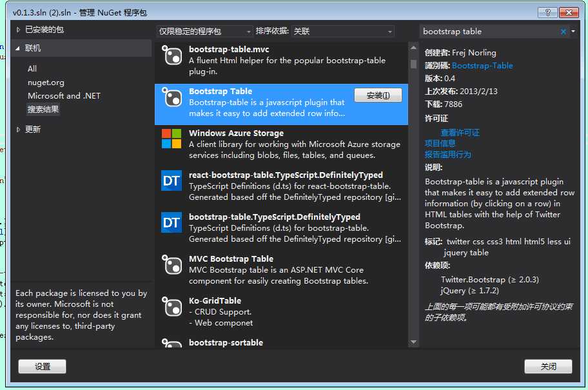This screenshot has height=390, width=588.
Task: Select the bootstrap-table.mvc package title
Action: tap(229, 50)
